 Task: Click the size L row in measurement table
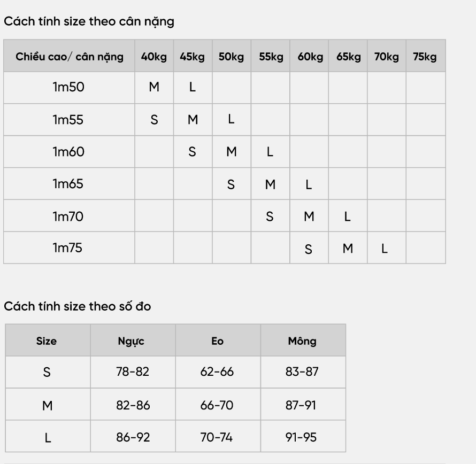[175, 437]
